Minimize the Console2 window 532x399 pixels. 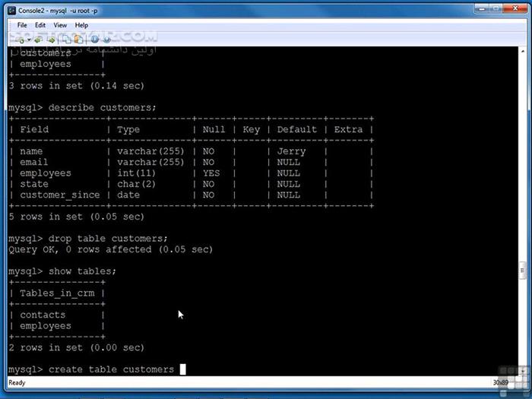point(481,8)
